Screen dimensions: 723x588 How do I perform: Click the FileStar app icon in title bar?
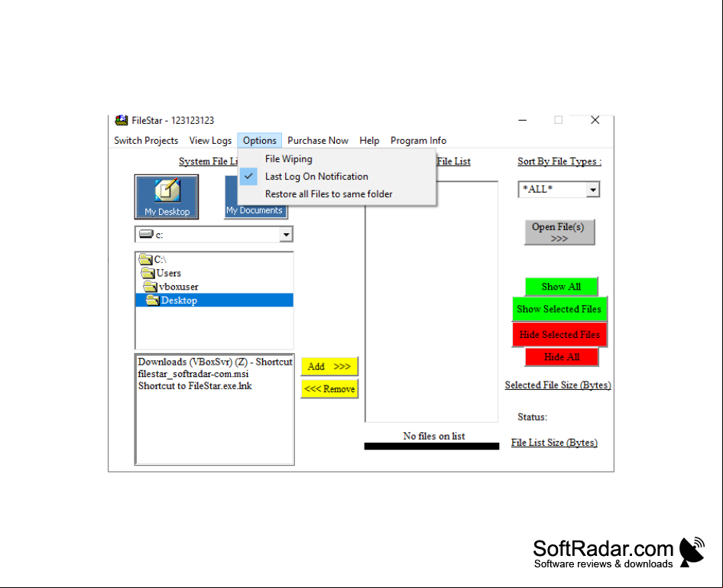122,120
